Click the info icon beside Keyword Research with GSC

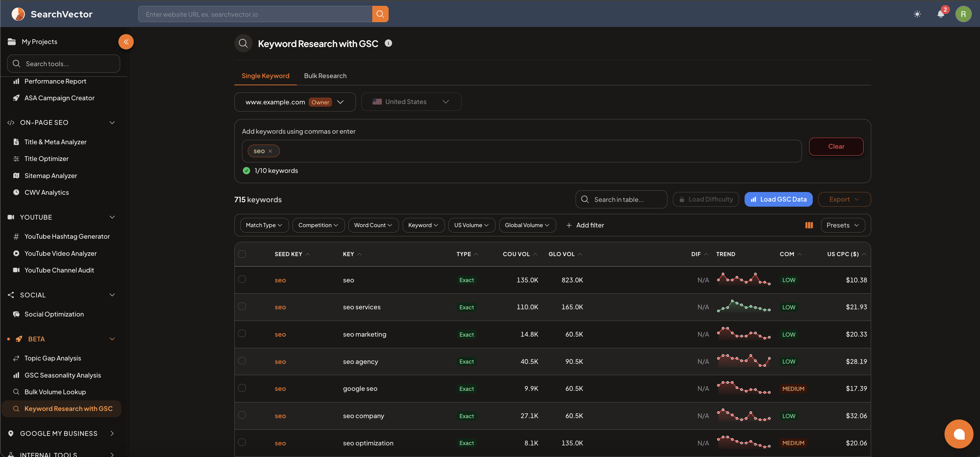388,43
